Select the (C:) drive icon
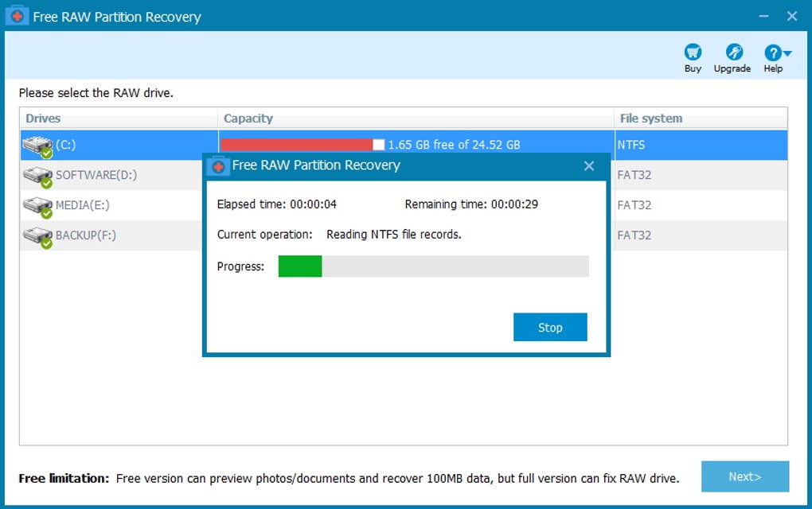Screen dimensions: 812x509 [37, 146]
